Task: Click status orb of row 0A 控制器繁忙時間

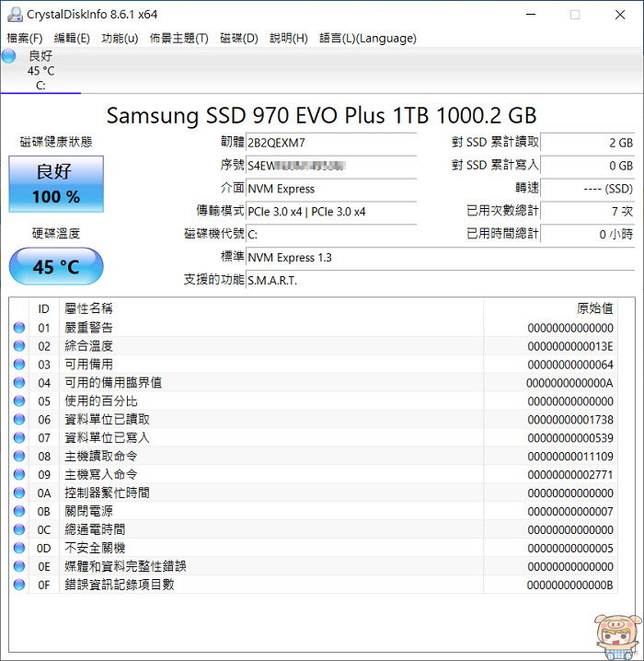Action: pos(19,493)
